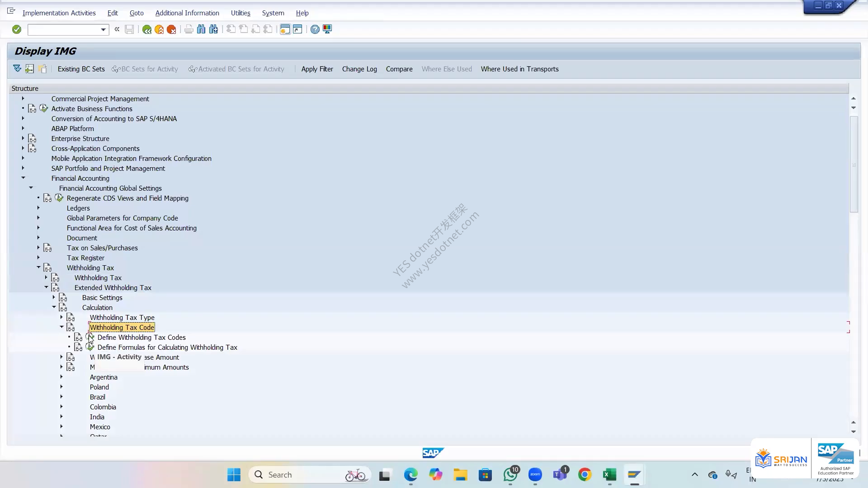868x488 pixels.
Task: Click the Create New Session icon
Action: [285, 29]
